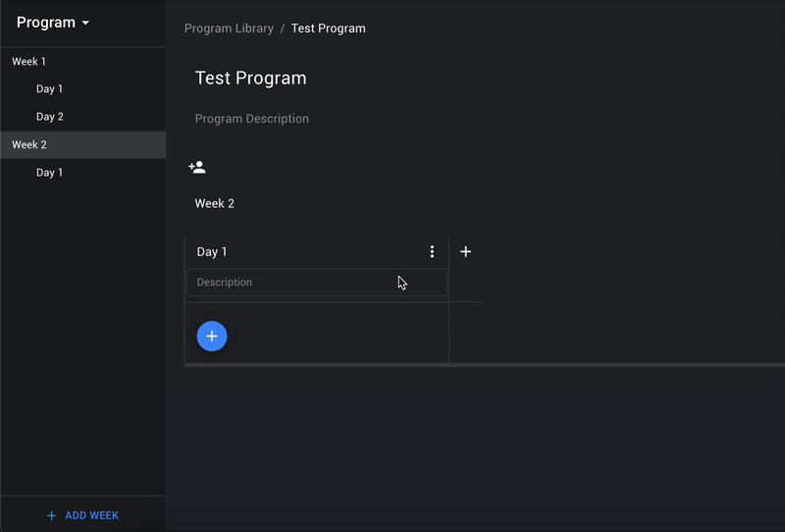Edit the Test Program title
The image size is (785, 532).
(250, 79)
